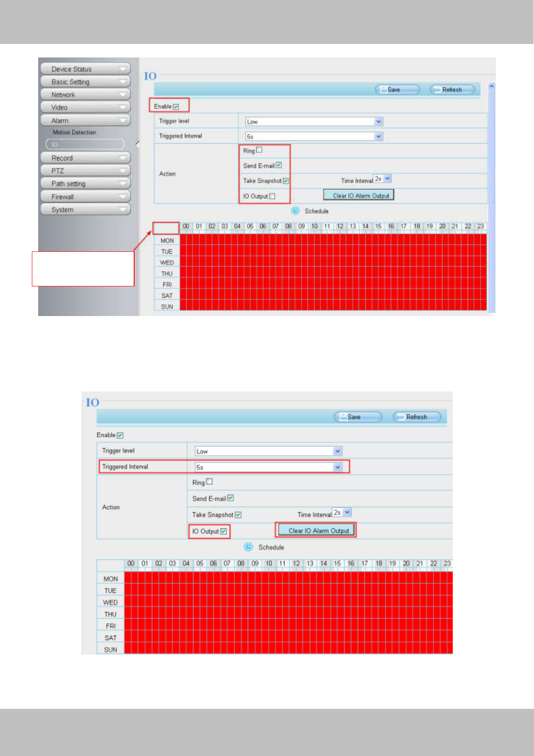Screen dimensions: 534x756
Task: Click the arrow icon on Device Status menu
Action: (123, 69)
